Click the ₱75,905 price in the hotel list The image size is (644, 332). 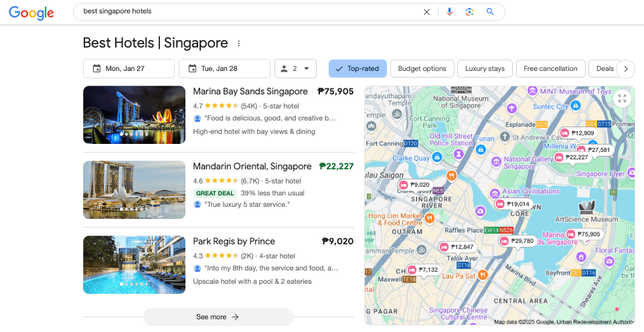[x=335, y=91]
